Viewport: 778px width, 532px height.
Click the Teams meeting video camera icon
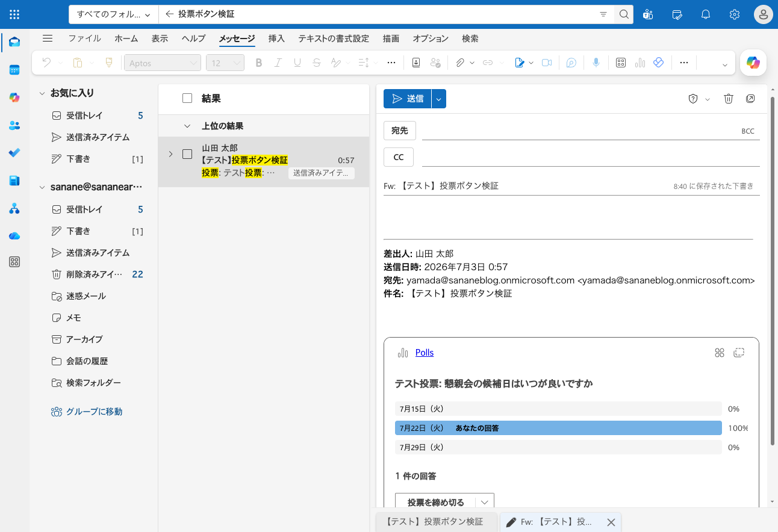point(547,63)
